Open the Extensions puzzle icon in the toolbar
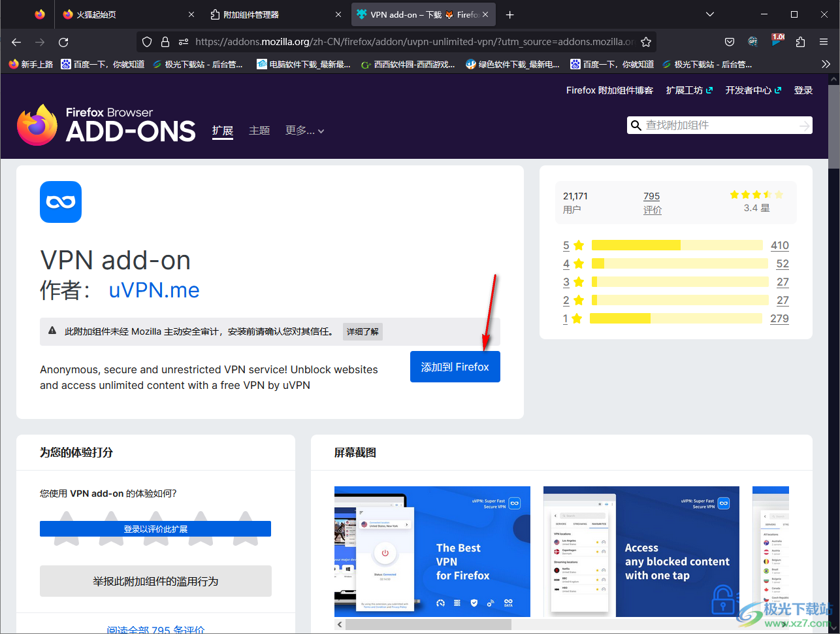Image resolution: width=840 pixels, height=634 pixels. point(800,42)
